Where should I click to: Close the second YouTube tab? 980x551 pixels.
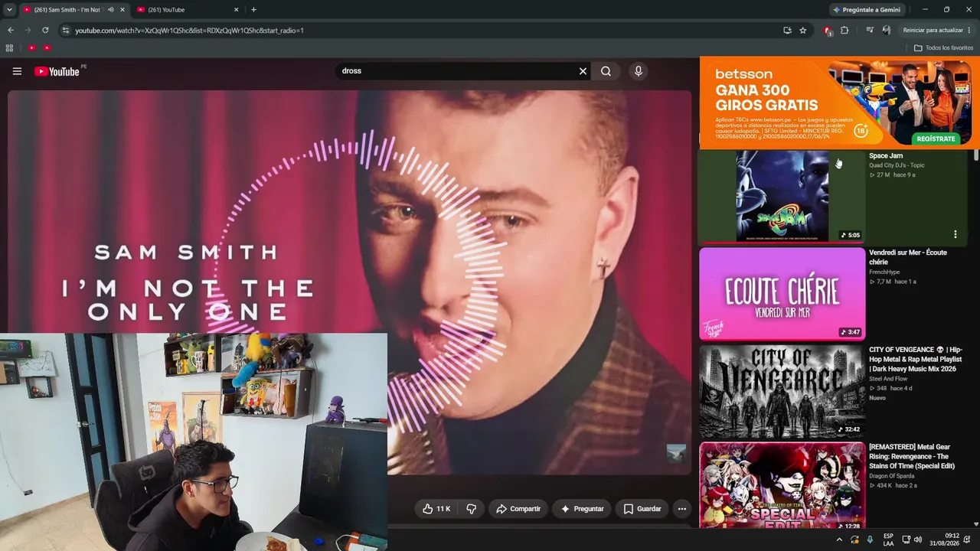click(236, 10)
